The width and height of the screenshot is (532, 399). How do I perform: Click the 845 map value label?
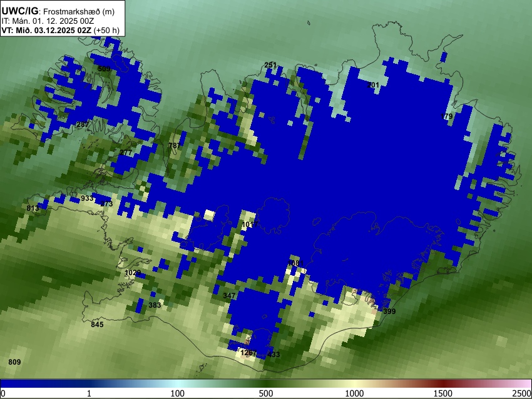pyautogui.click(x=97, y=325)
